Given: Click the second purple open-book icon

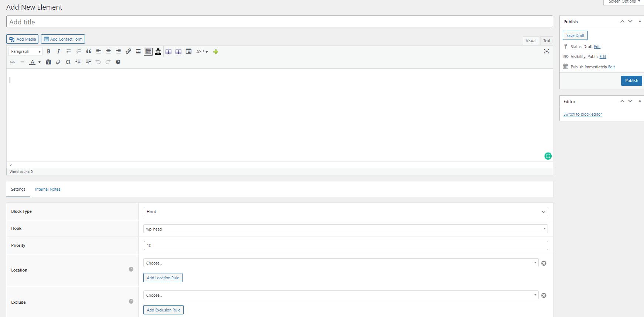Looking at the screenshot, I should 178,51.
